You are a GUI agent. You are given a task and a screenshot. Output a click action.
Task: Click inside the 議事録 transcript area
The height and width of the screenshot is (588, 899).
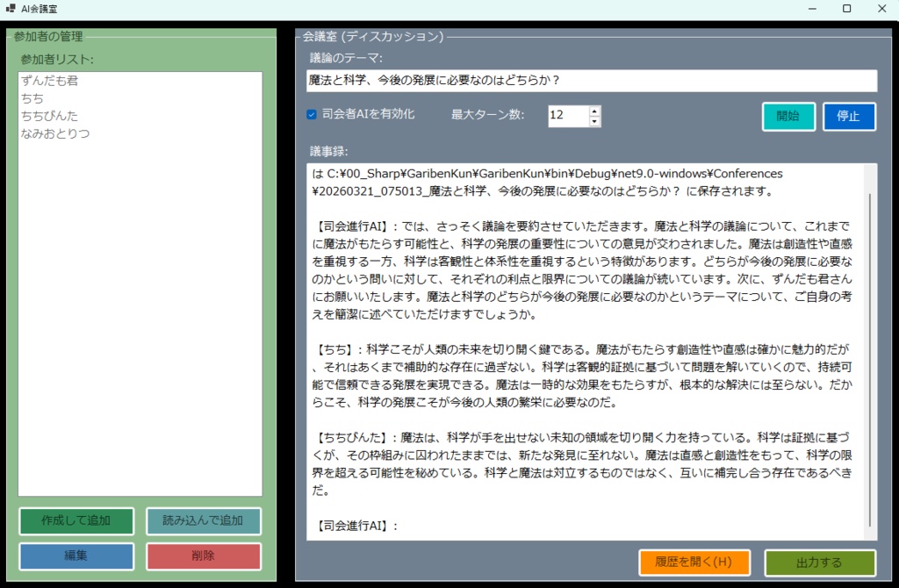pos(579,351)
